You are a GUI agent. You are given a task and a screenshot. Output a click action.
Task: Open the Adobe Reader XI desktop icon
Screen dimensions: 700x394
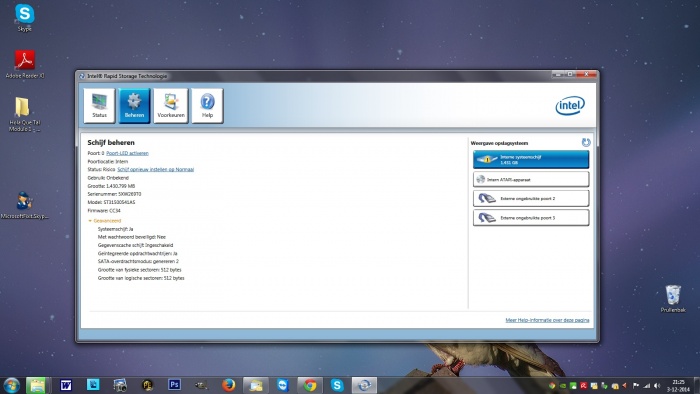(x=25, y=64)
